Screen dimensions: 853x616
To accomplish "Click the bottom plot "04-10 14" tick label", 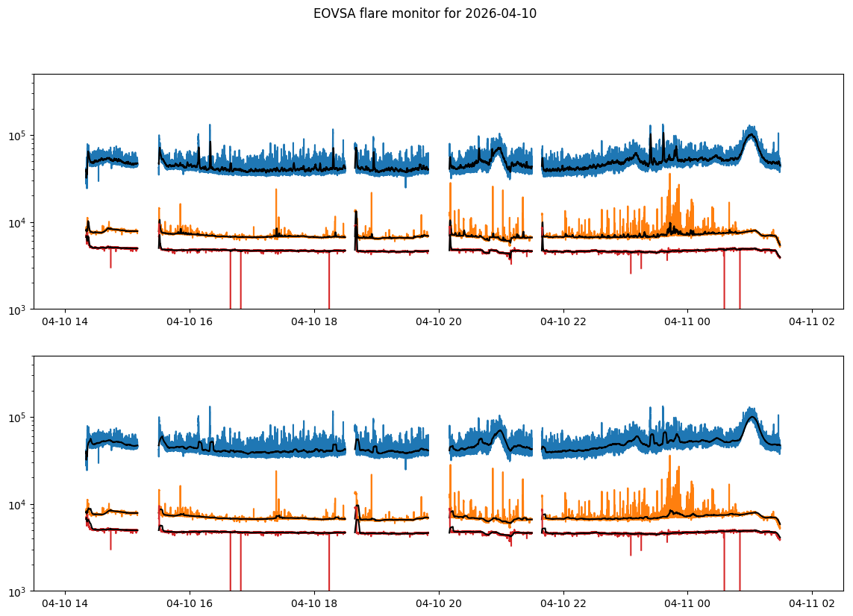I will (x=65, y=603).
